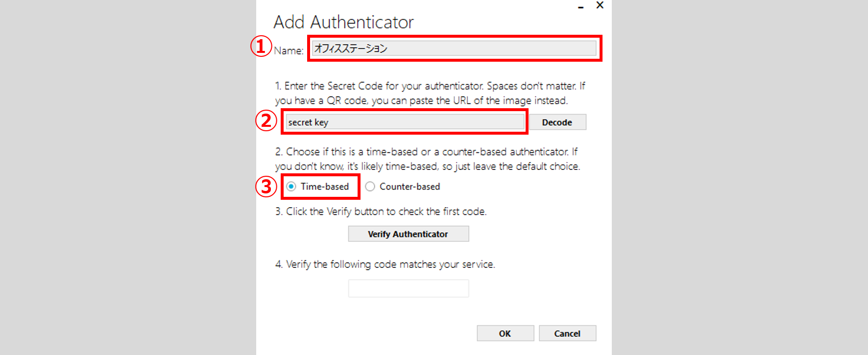Click the Verify Authenticator button
Viewport: 868px width, 355px height.
(408, 234)
